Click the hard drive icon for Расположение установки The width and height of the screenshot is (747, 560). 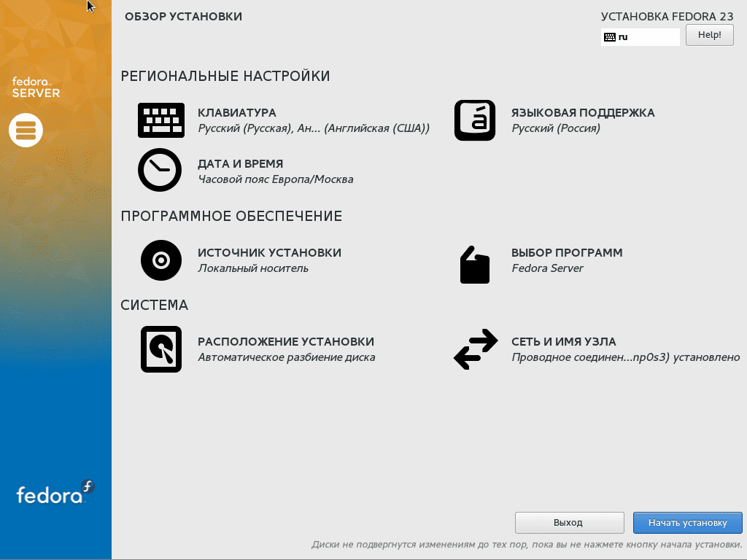160,349
